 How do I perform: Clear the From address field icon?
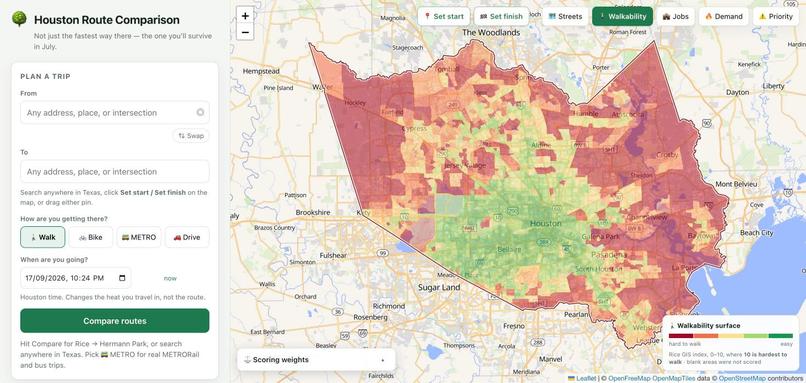pyautogui.click(x=200, y=112)
